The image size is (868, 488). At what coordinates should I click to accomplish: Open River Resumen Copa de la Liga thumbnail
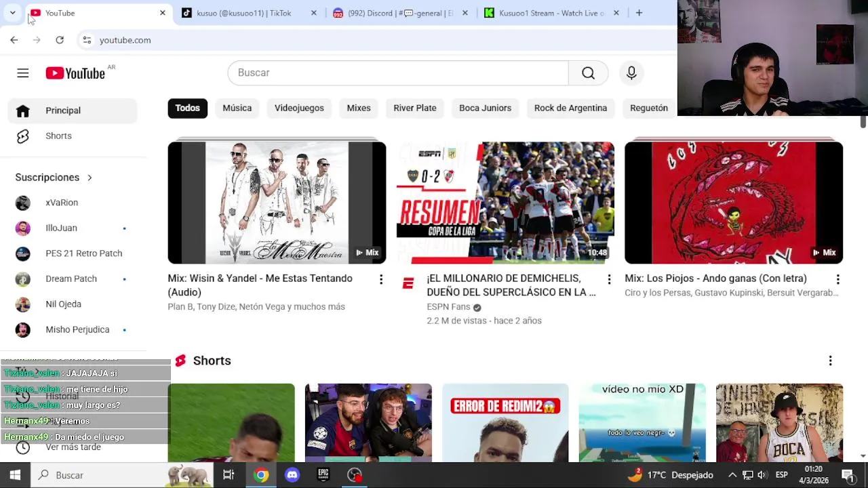[505, 203]
